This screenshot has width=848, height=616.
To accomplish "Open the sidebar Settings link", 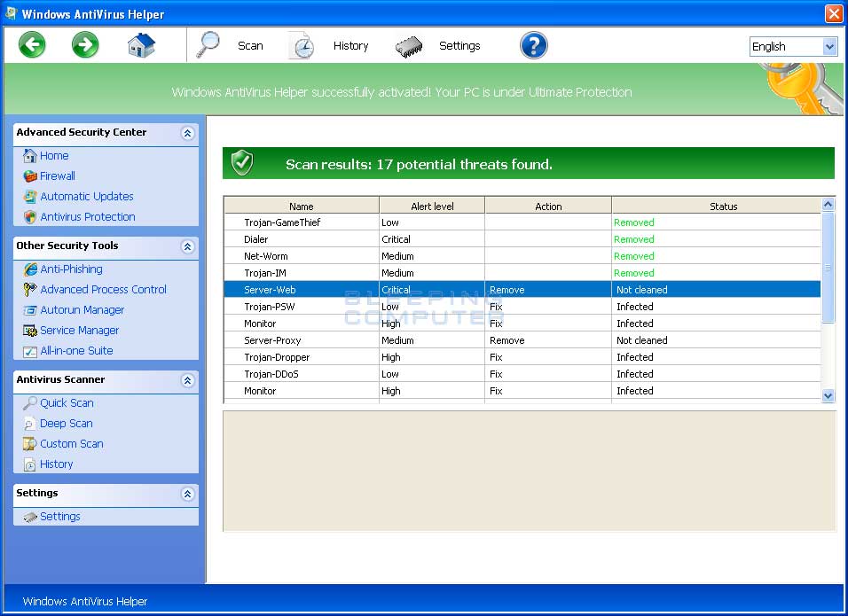I will click(60, 517).
